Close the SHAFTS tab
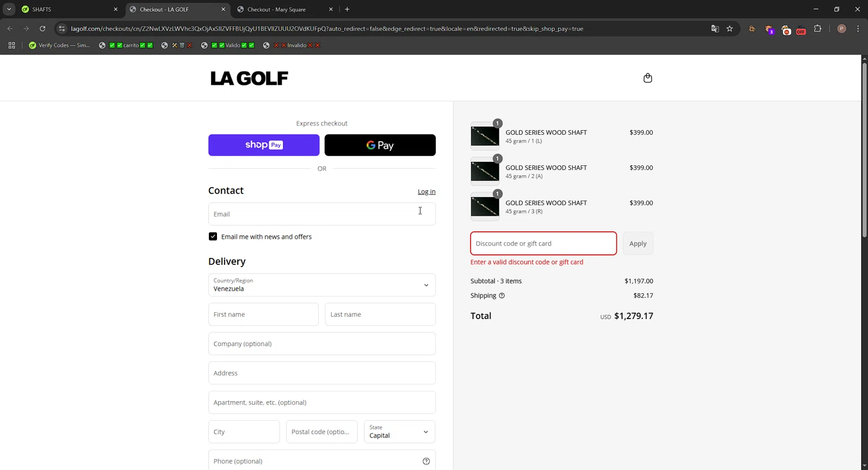The height and width of the screenshot is (470, 868). click(115, 9)
